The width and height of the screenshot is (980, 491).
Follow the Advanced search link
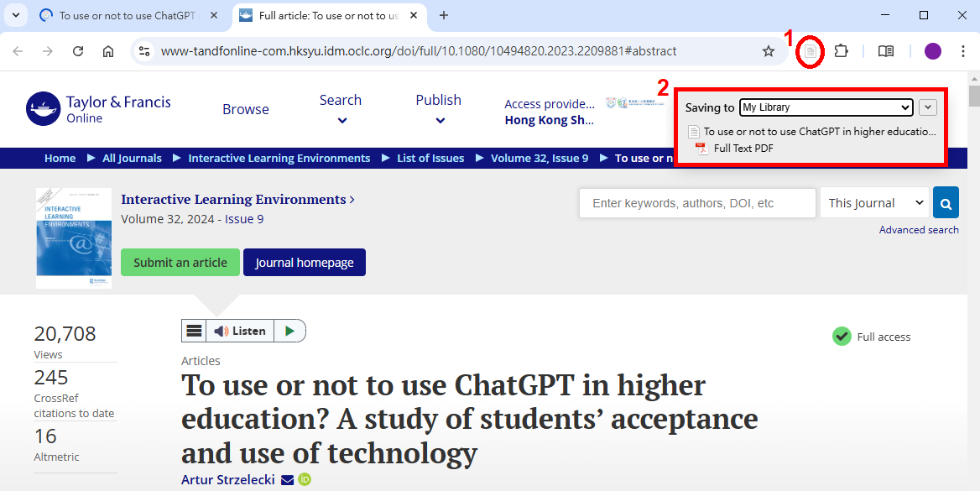[919, 230]
